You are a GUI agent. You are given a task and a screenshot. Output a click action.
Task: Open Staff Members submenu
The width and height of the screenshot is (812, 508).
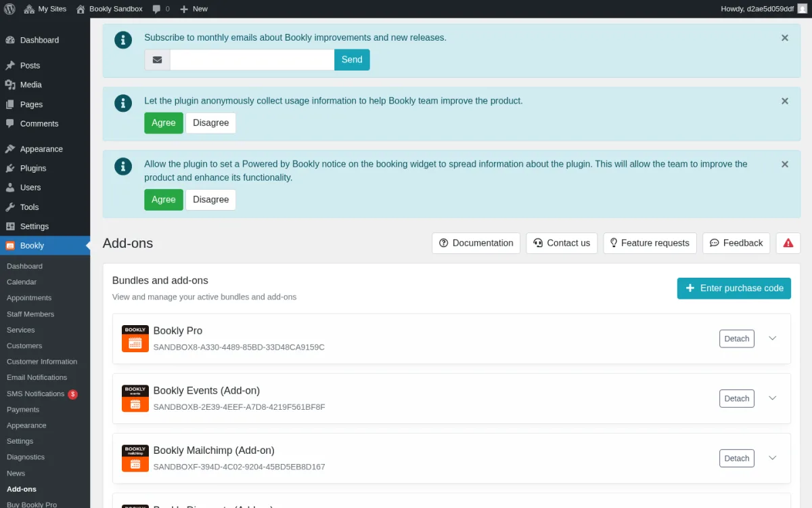[x=30, y=314]
